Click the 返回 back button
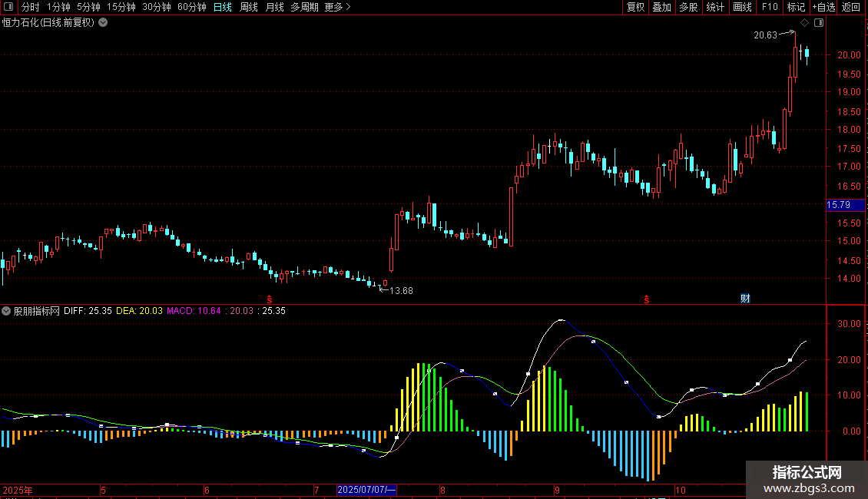This screenshot has height=499, width=868. click(851, 7)
